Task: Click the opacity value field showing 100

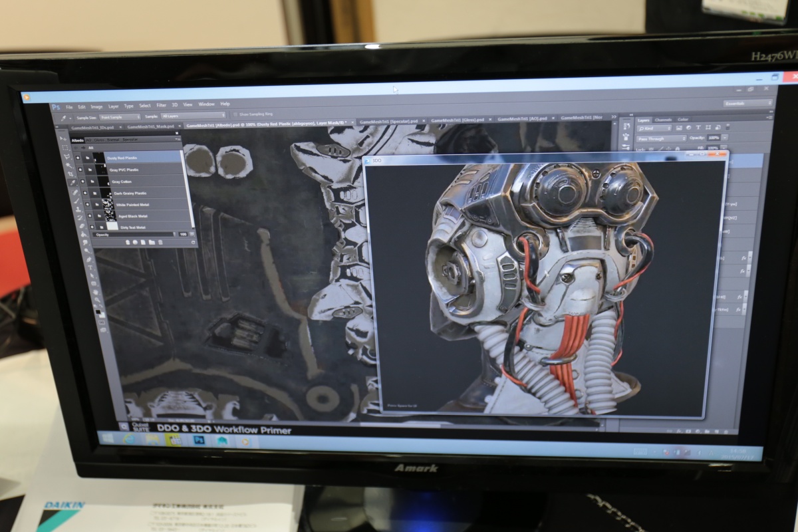Action: pos(183,234)
